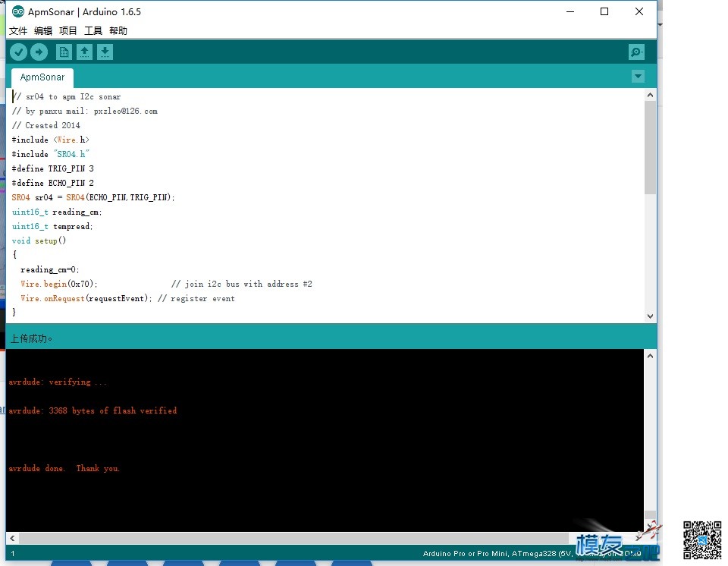This screenshot has width=728, height=566.
Task: Click the console horizontal scroll left arrow
Action: 12,538
